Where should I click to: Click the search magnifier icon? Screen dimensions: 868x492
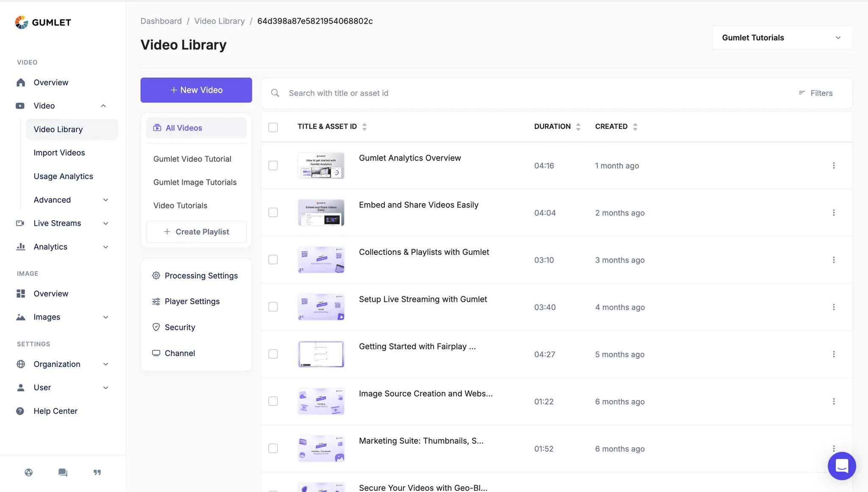pyautogui.click(x=275, y=93)
